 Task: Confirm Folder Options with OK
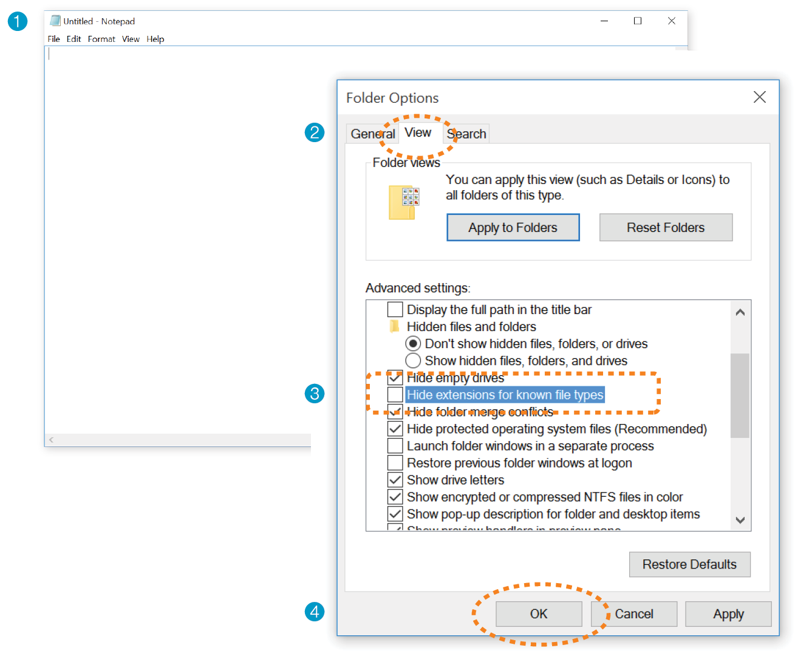point(539,614)
